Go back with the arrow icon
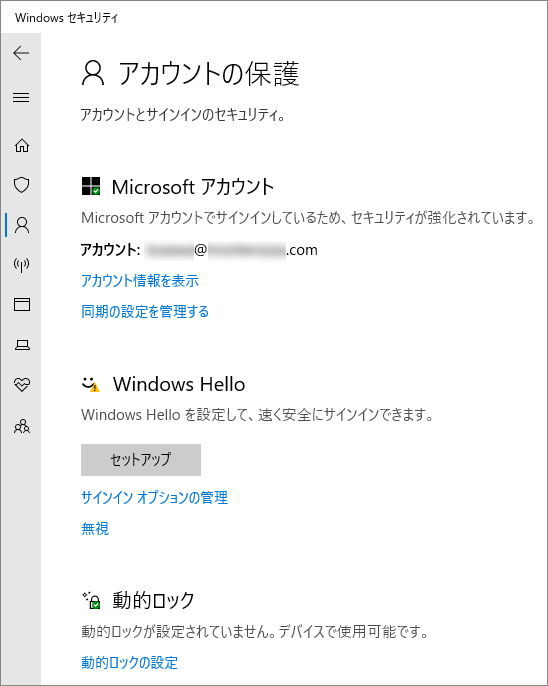This screenshot has height=686, width=548. 21,53
